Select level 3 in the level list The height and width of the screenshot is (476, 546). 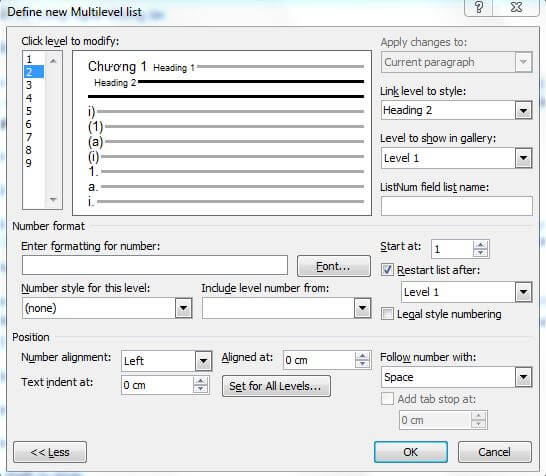(x=29, y=85)
